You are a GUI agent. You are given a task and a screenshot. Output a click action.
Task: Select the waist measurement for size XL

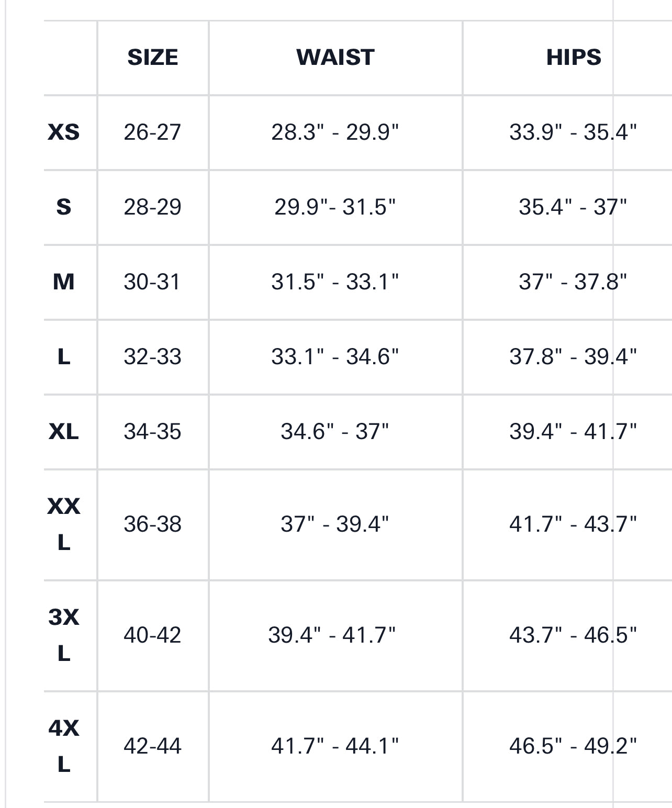pos(335,432)
